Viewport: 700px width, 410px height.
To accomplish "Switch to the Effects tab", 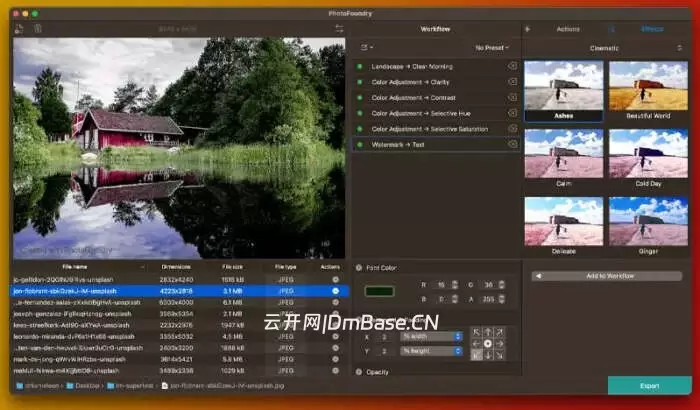I will [652, 29].
